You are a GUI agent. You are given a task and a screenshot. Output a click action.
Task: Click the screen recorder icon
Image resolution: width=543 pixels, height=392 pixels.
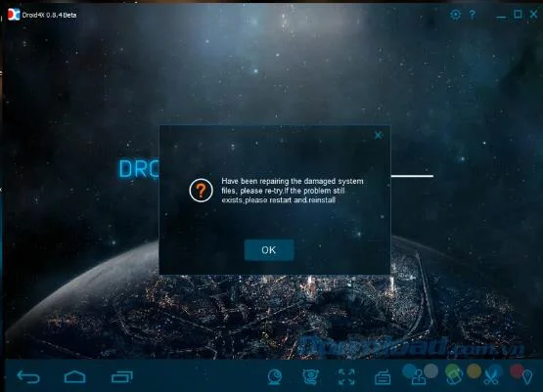click(310, 376)
